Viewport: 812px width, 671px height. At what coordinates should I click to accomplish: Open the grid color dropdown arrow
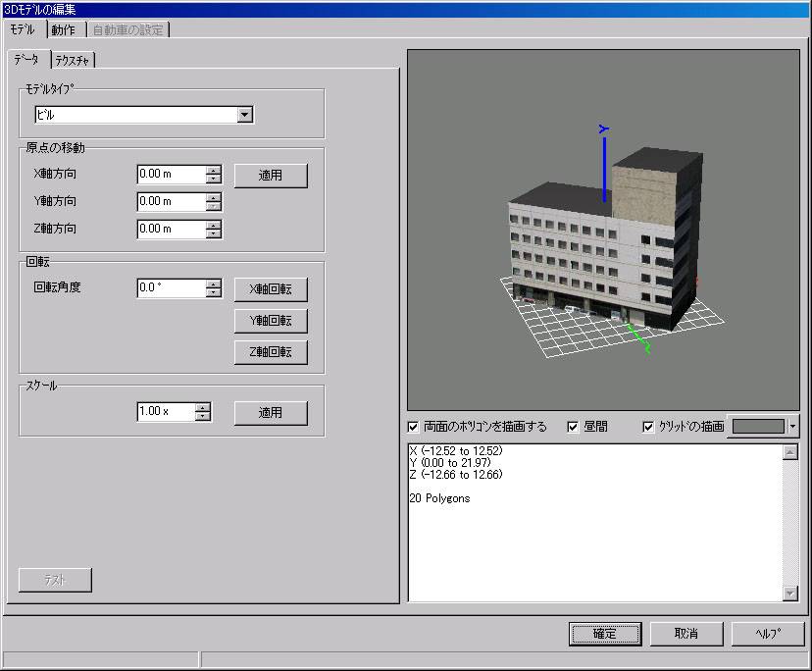[792, 427]
